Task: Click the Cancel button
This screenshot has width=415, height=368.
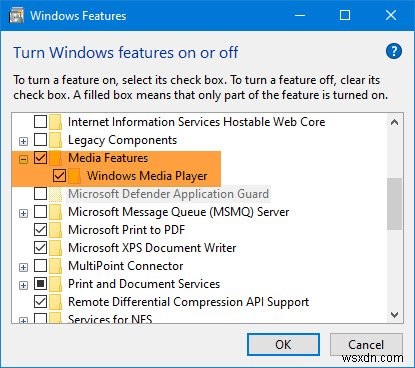Action: pyautogui.click(x=366, y=344)
